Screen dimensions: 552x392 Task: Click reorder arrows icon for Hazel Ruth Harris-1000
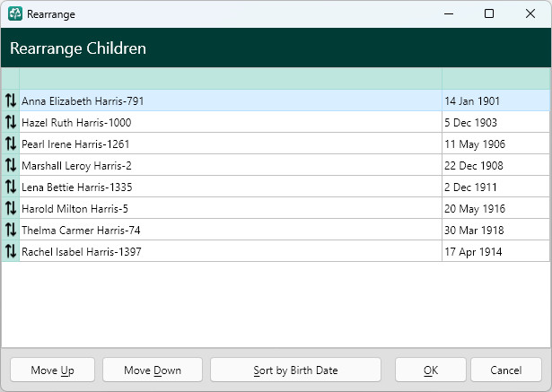coord(11,122)
